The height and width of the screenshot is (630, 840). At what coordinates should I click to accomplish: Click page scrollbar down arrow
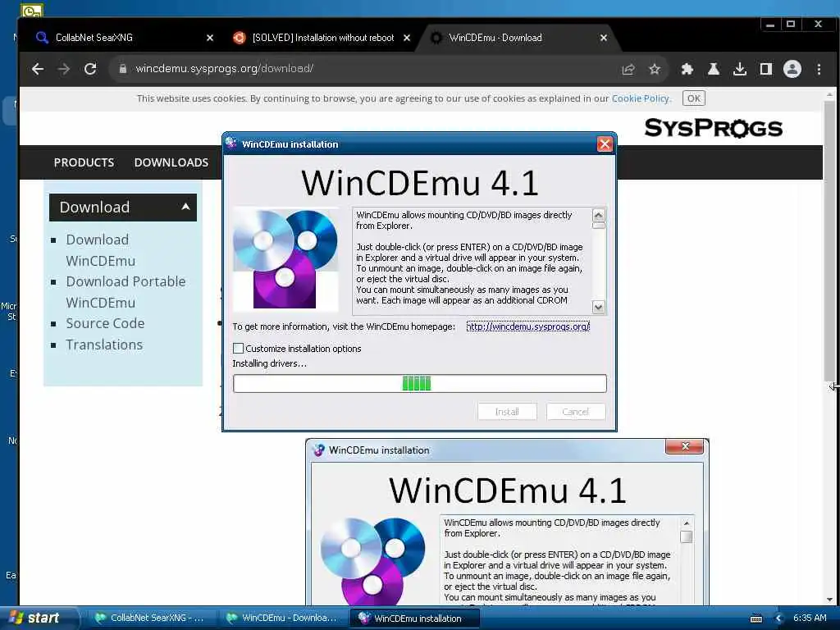tap(829, 600)
